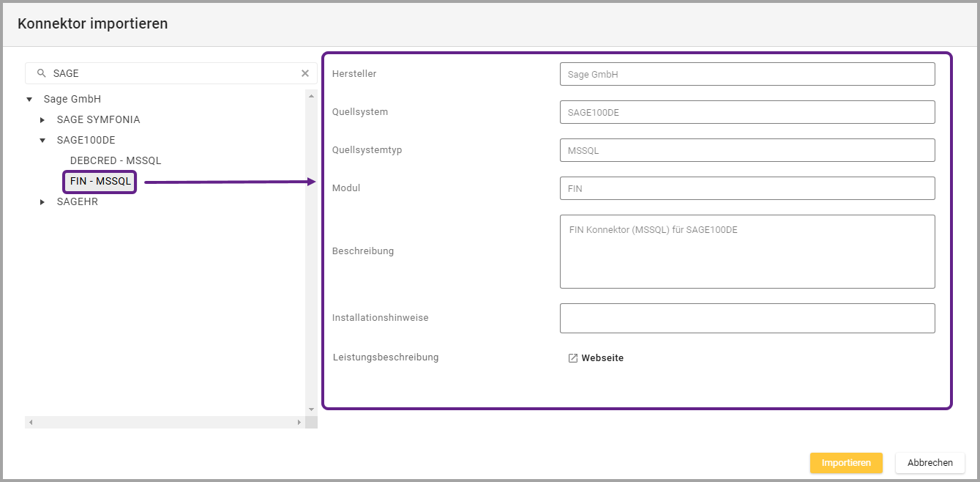Image resolution: width=980 pixels, height=482 pixels.
Task: Click the Importieren button
Action: coord(846,463)
